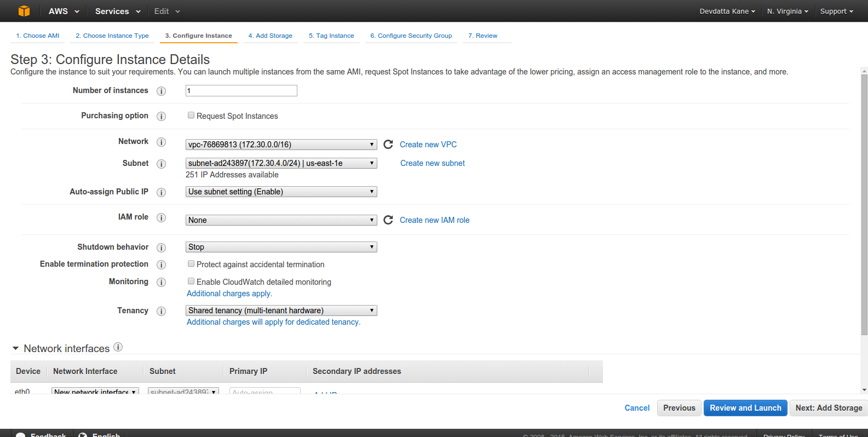The height and width of the screenshot is (437, 868).
Task: Enable Request Spot Instances checkbox
Action: 191,115
